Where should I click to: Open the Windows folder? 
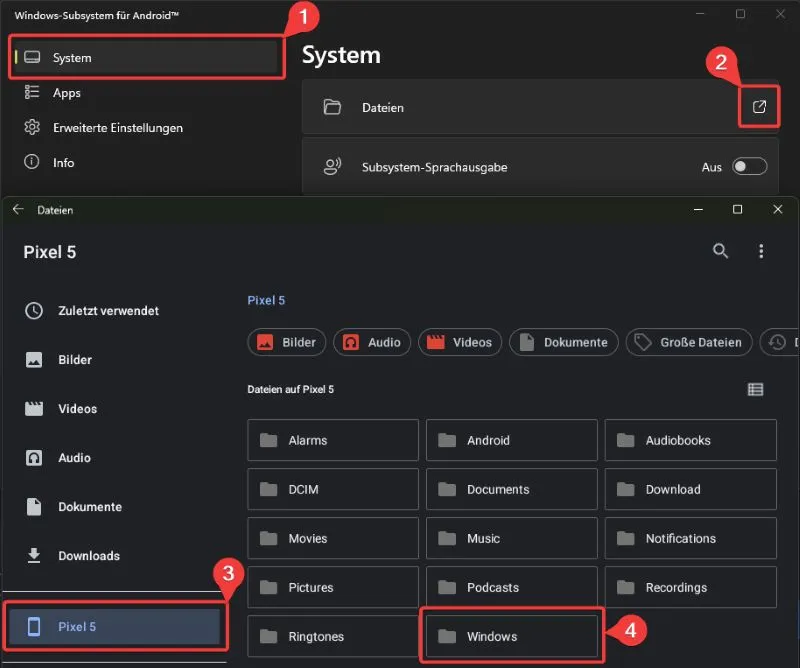point(512,636)
